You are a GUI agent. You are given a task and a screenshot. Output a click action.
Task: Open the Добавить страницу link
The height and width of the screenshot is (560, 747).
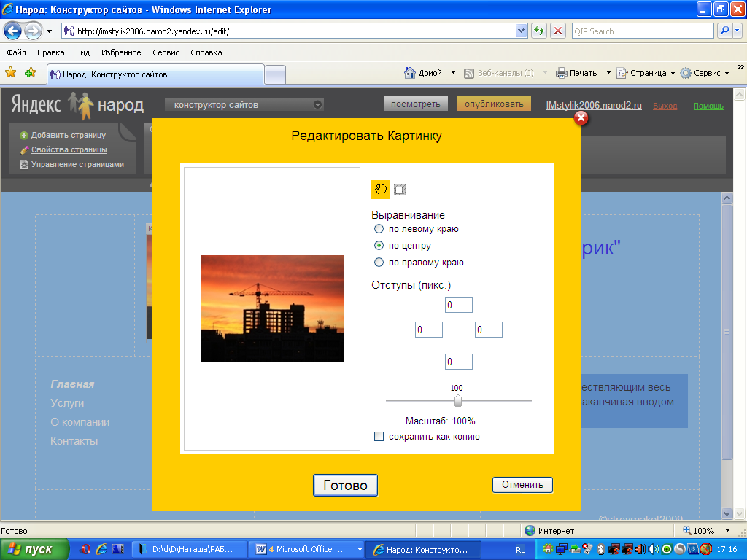click(68, 135)
